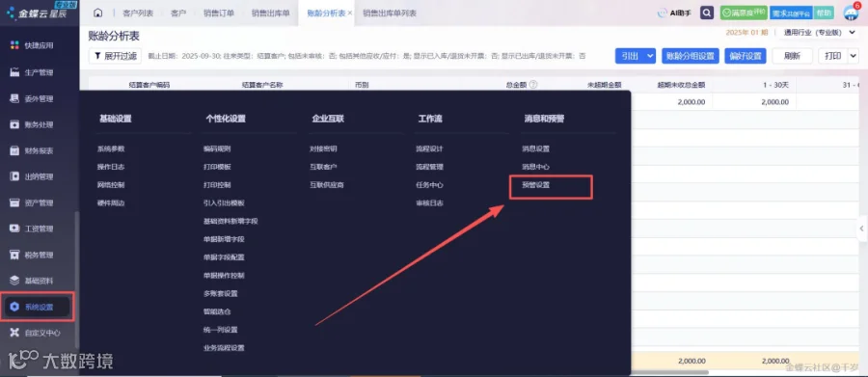Image resolution: width=868 pixels, height=377 pixels.
Task: Expand the filter with 展开过滤
Action: 115,56
